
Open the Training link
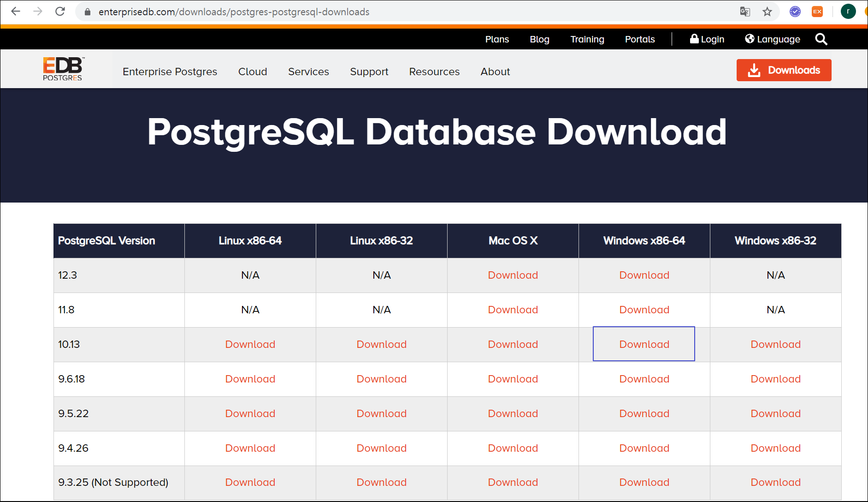[587, 39]
